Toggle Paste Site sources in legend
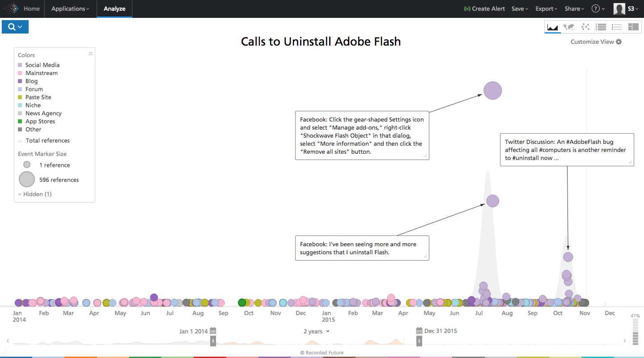This screenshot has width=644, height=358. pyautogui.click(x=38, y=97)
